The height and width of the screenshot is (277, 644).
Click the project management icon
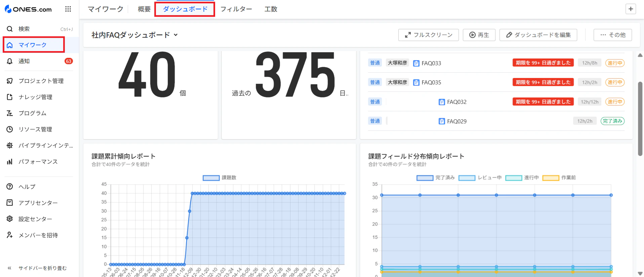click(x=10, y=81)
